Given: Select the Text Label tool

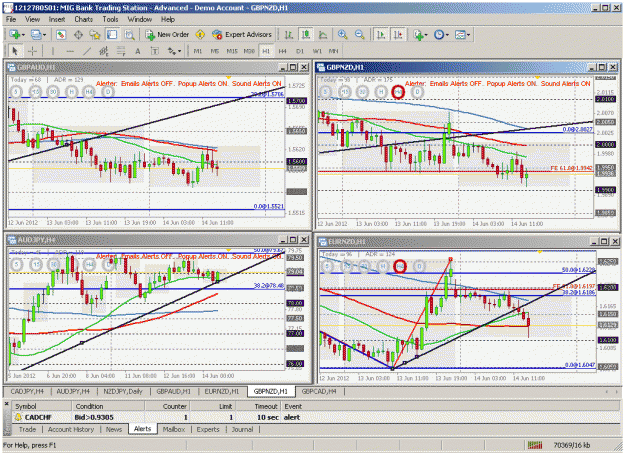Looking at the screenshot, I should 155,51.
